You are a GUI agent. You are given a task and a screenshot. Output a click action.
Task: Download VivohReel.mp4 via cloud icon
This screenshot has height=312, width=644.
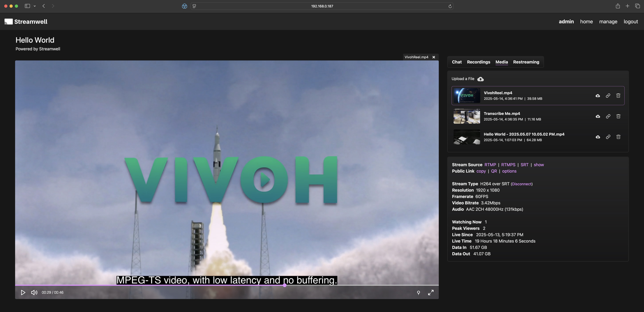click(598, 96)
